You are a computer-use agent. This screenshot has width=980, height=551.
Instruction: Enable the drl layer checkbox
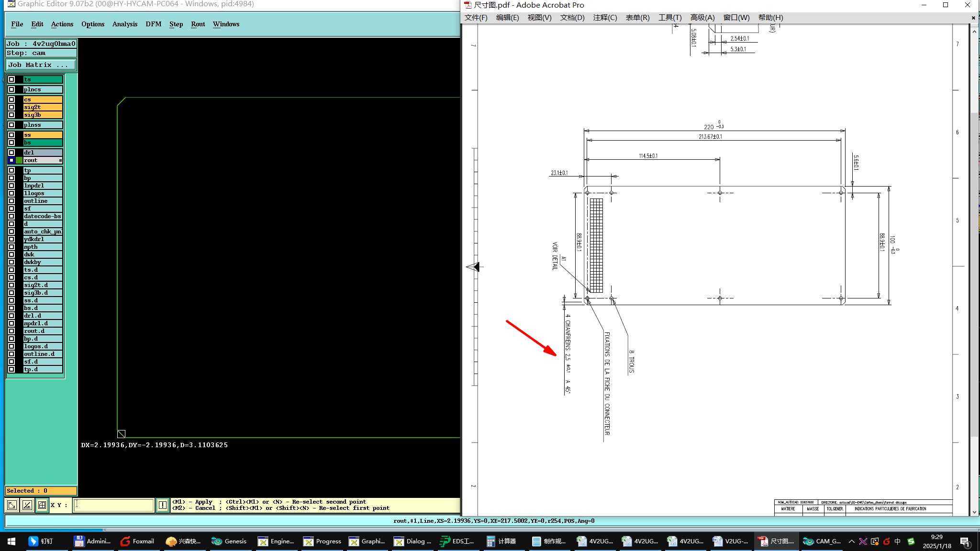[11, 153]
